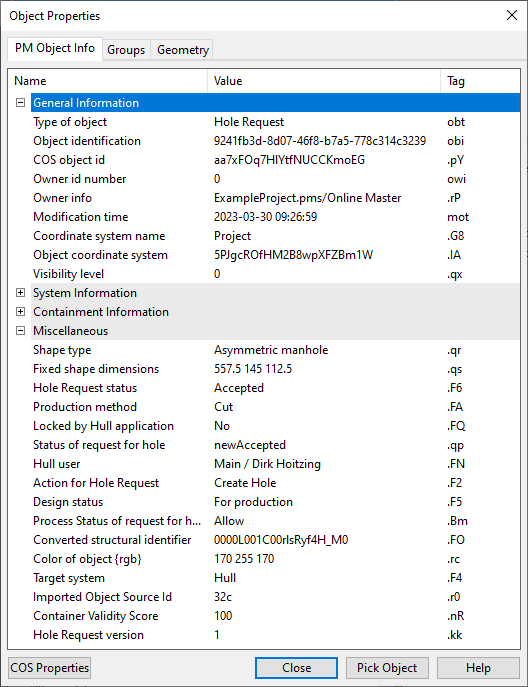Expand the System Information section
528x687 pixels.
20,293
